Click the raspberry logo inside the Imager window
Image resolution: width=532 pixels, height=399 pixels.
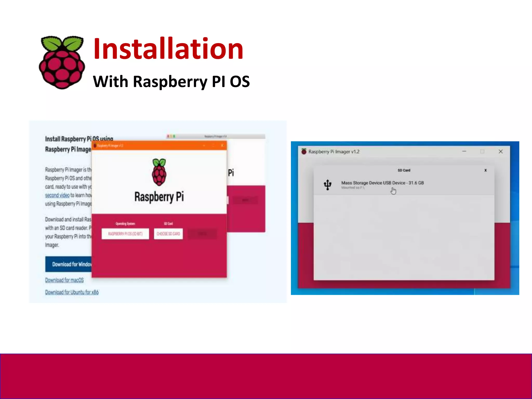159,172
